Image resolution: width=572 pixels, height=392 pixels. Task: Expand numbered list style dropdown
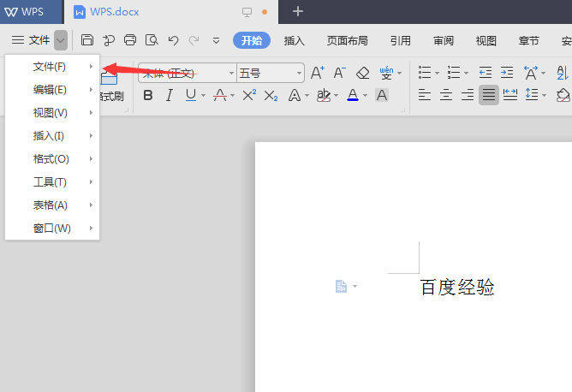466,74
